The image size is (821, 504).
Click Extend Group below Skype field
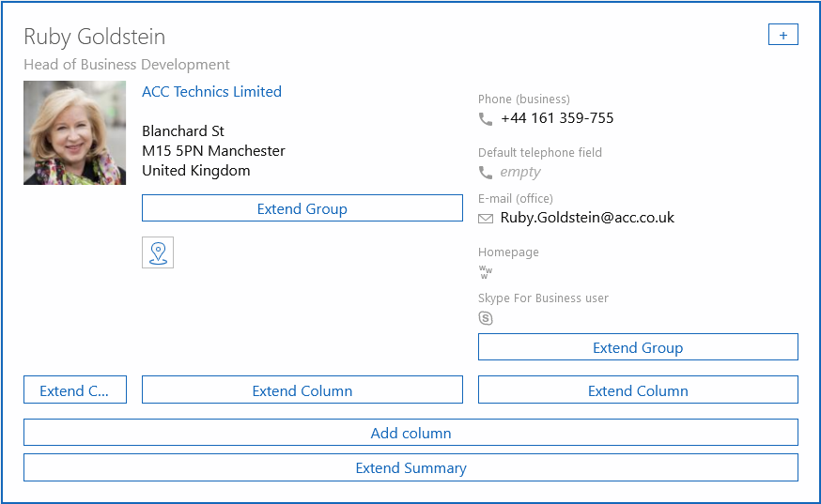pos(637,347)
